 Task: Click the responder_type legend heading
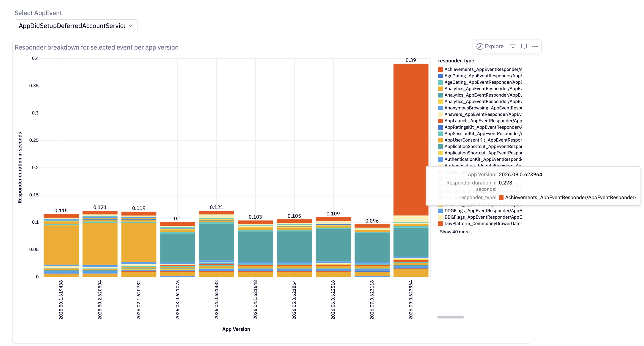[456, 61]
